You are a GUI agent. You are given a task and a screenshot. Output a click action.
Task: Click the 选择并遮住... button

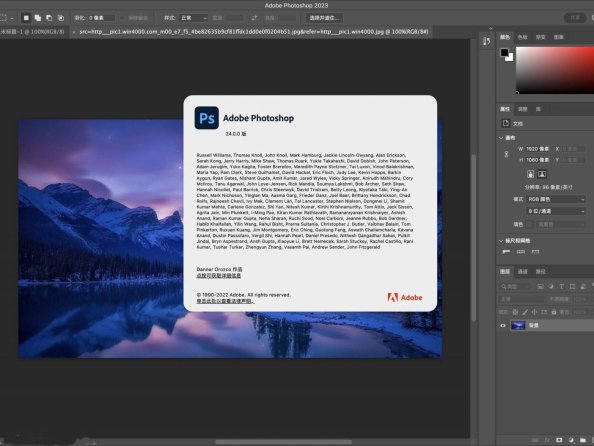(324, 18)
